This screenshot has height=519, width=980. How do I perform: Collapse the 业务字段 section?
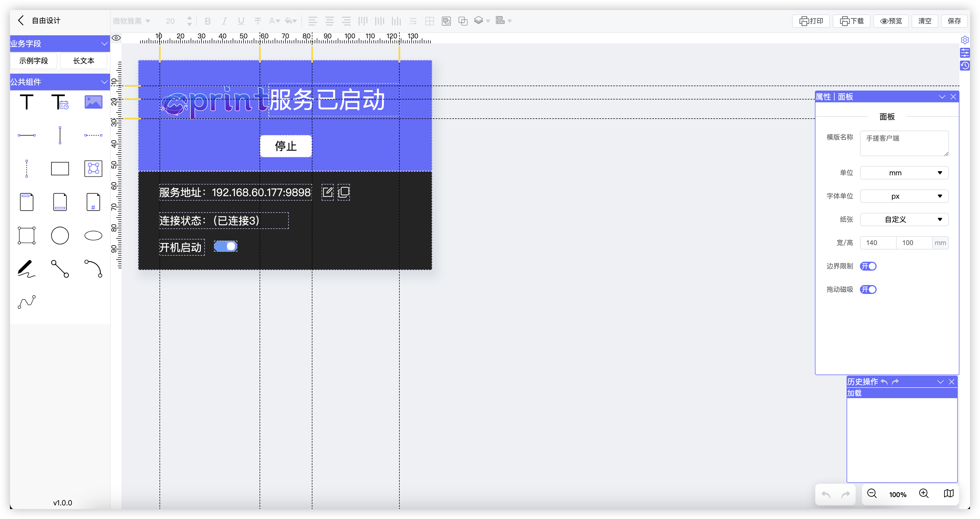104,44
